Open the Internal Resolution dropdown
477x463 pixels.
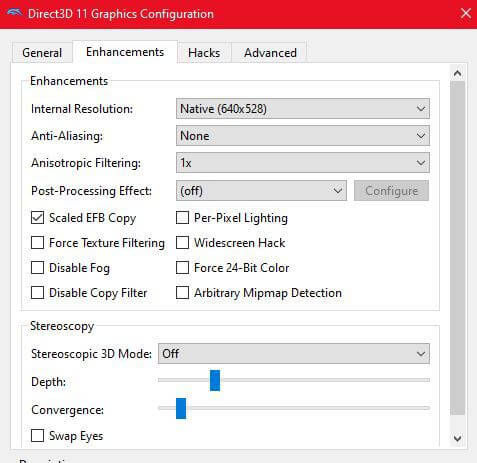click(x=303, y=109)
